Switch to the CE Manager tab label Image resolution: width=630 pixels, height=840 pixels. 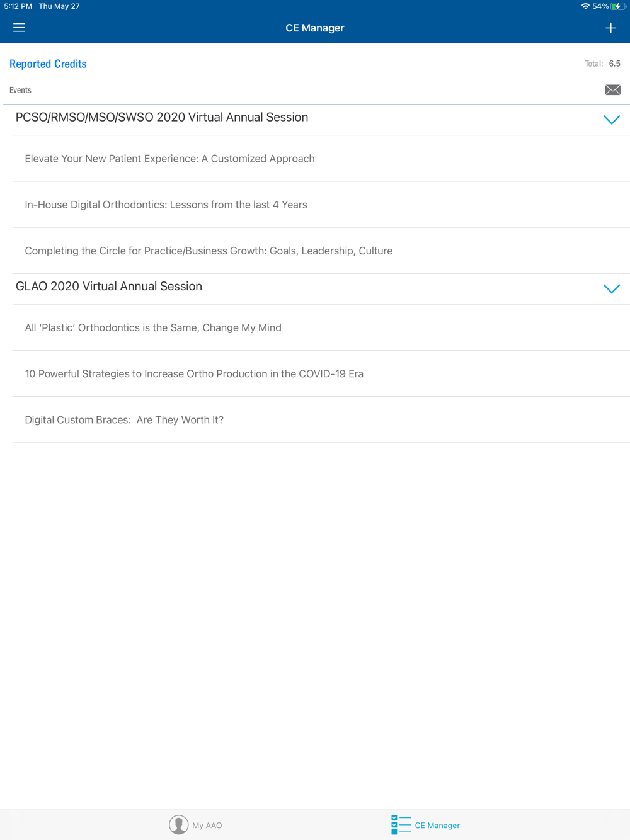[x=437, y=825]
